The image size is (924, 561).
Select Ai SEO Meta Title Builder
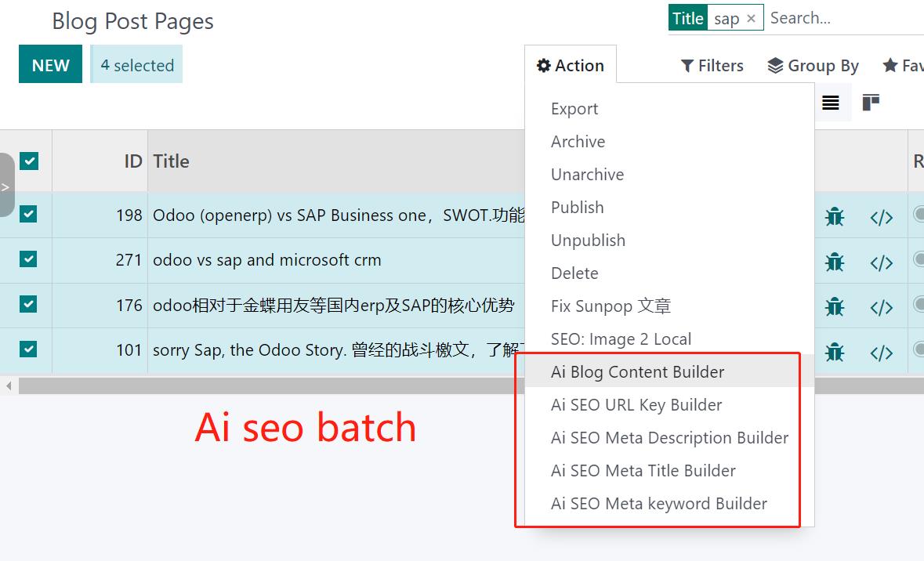[643, 471]
